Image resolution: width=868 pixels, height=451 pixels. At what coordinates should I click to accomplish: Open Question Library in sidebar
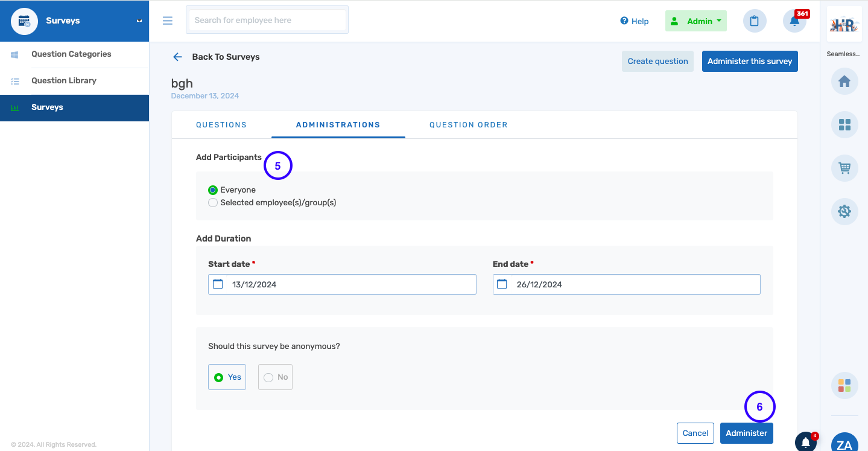(64, 81)
